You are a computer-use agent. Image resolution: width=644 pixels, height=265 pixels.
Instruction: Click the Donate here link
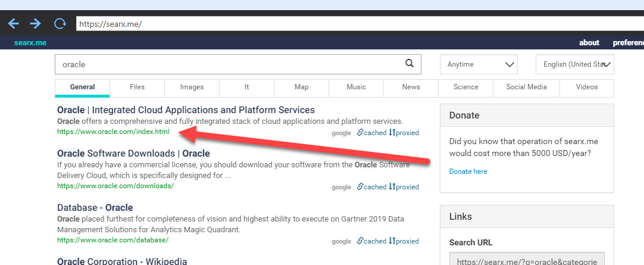pos(468,172)
